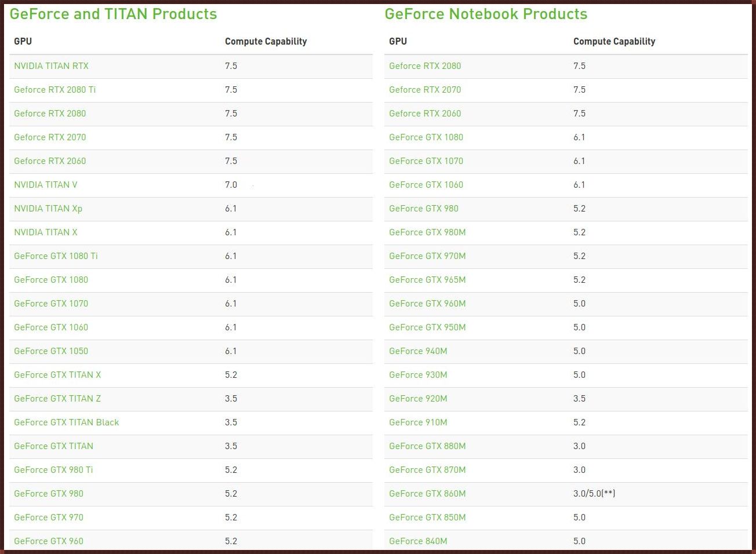Click GeForce GTX 1070 in the Notebook Products table
756x554 pixels.
pos(426,161)
